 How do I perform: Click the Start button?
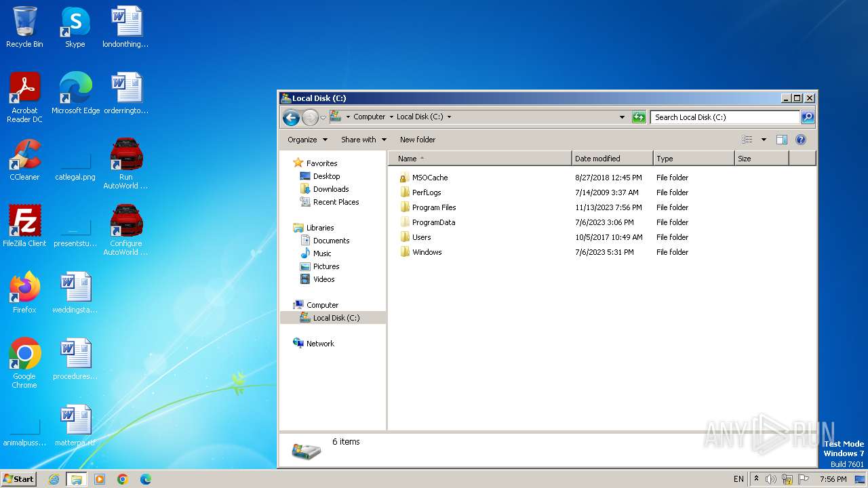point(18,479)
